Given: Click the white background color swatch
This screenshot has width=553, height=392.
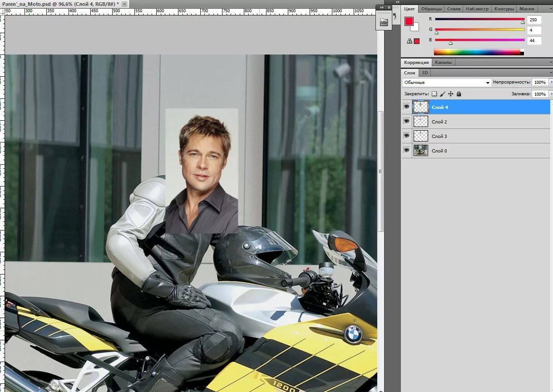Looking at the screenshot, I should point(415,27).
